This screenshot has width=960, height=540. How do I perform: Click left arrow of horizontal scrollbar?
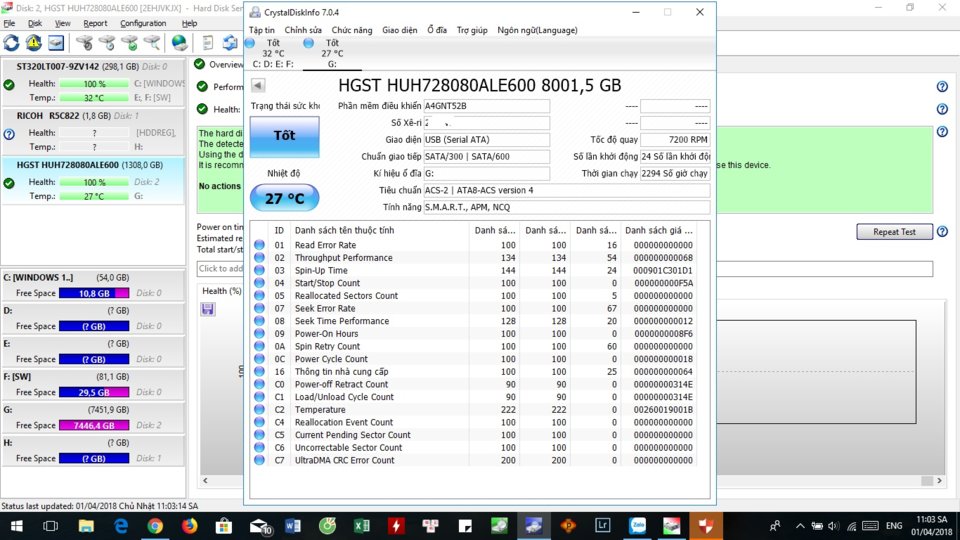205,481
